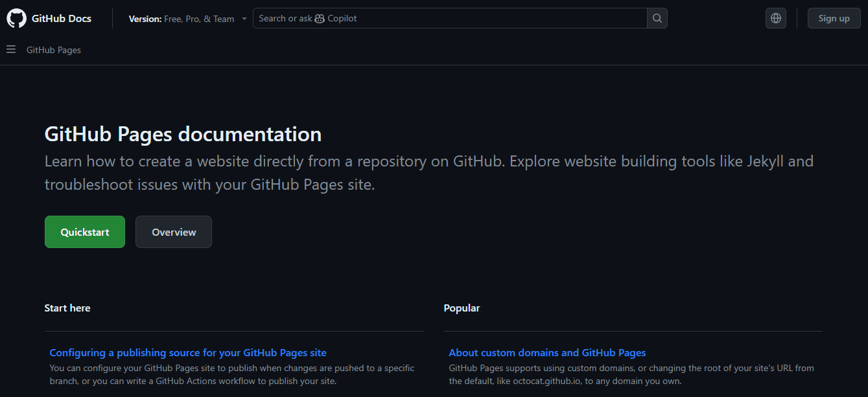Image resolution: width=868 pixels, height=397 pixels.
Task: Click the chevron arrow next to the version selector
Action: coord(244,19)
